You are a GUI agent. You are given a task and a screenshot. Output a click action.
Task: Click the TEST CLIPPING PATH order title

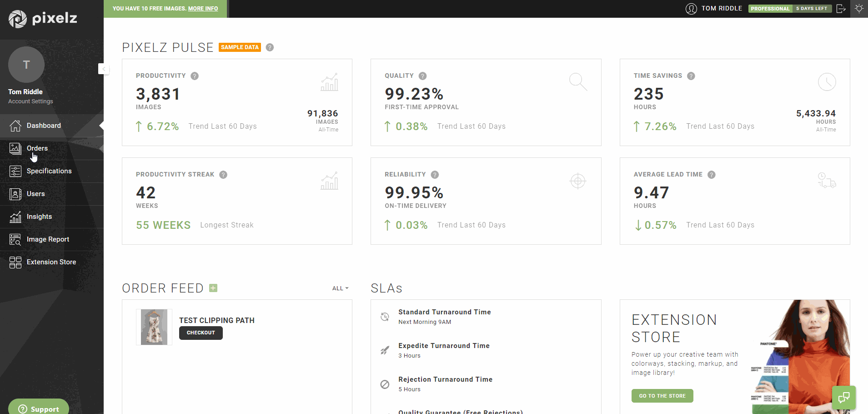click(217, 320)
